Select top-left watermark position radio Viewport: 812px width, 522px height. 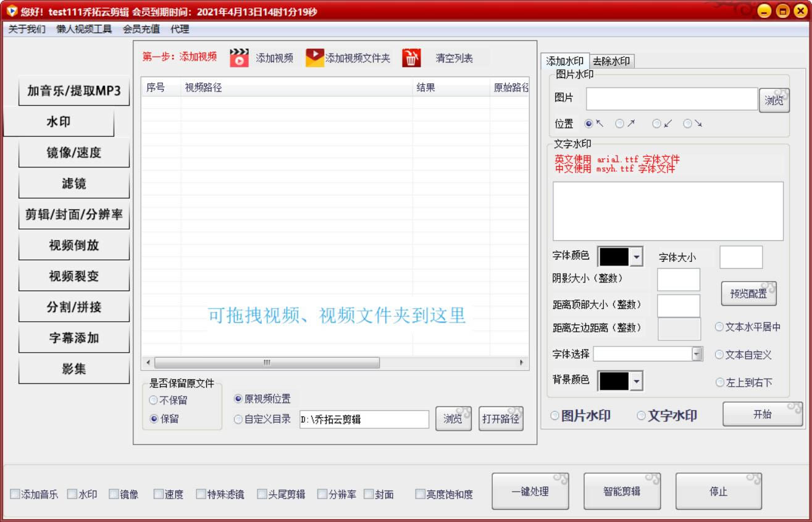click(x=588, y=124)
